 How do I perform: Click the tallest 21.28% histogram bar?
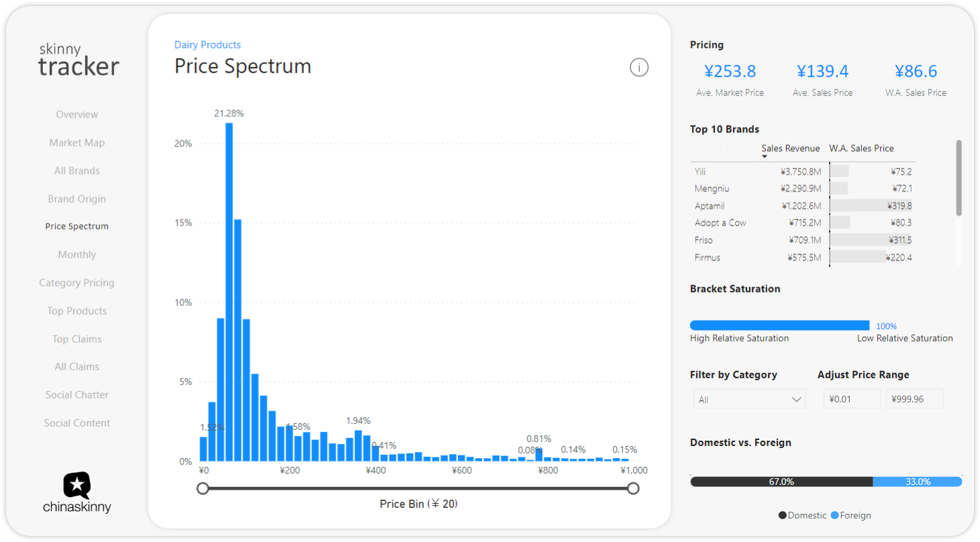[229, 292]
